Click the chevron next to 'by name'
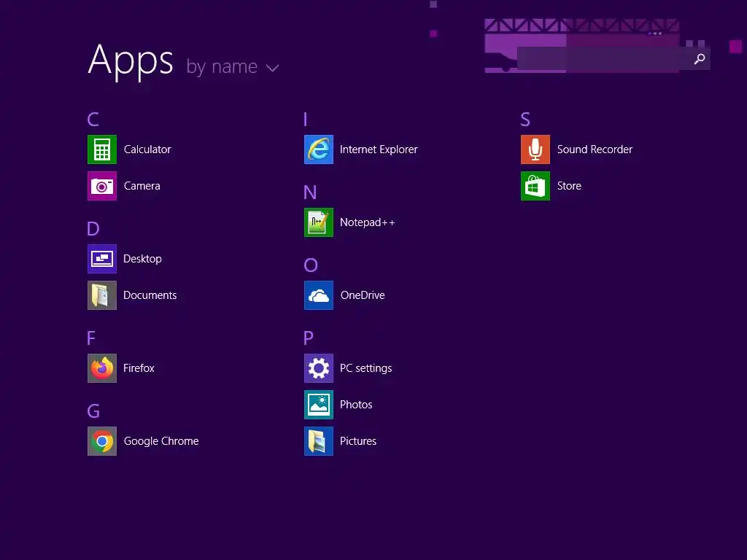This screenshot has width=747, height=560. tap(273, 68)
